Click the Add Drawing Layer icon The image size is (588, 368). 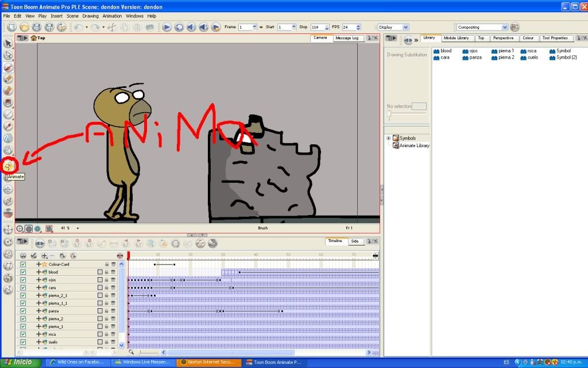click(x=63, y=256)
